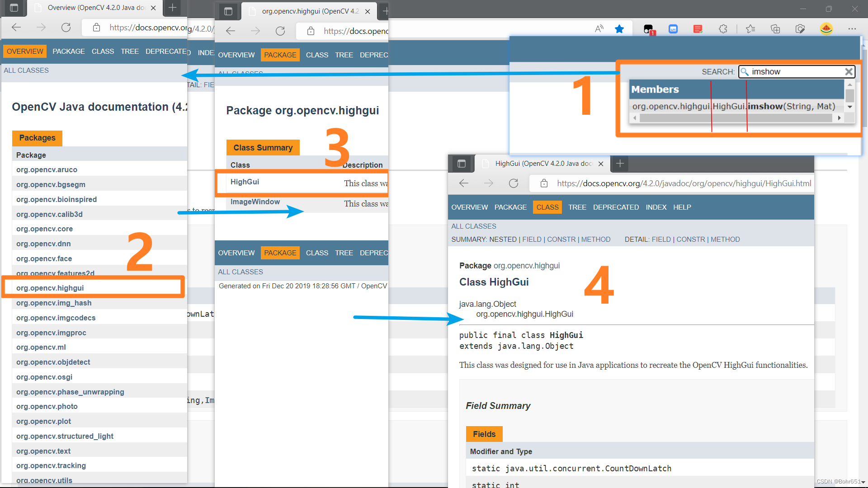Image resolution: width=868 pixels, height=488 pixels.
Task: Open INDEX in HighGui class window navbar
Action: click(x=656, y=207)
